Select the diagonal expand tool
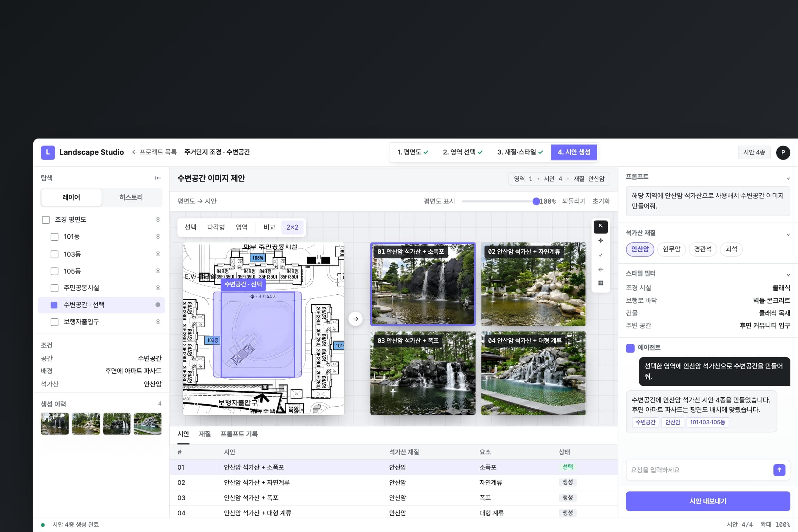 coord(601,255)
